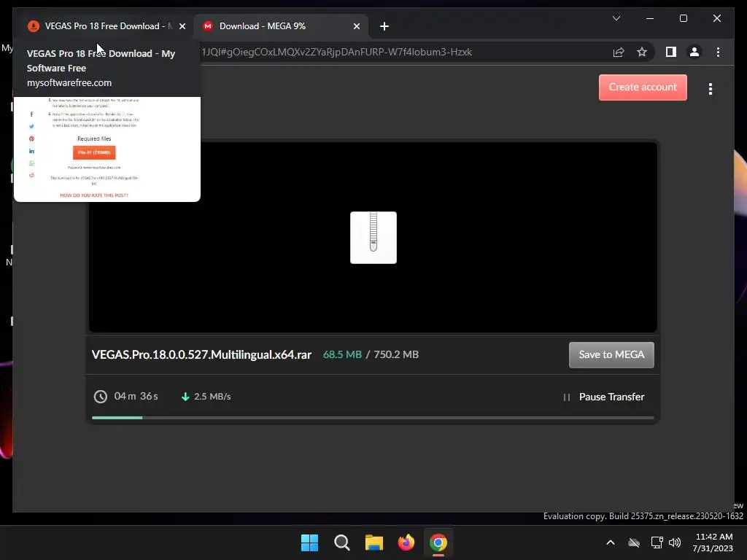Open File Explorer from the taskbar
The image size is (747, 560).
point(374,542)
